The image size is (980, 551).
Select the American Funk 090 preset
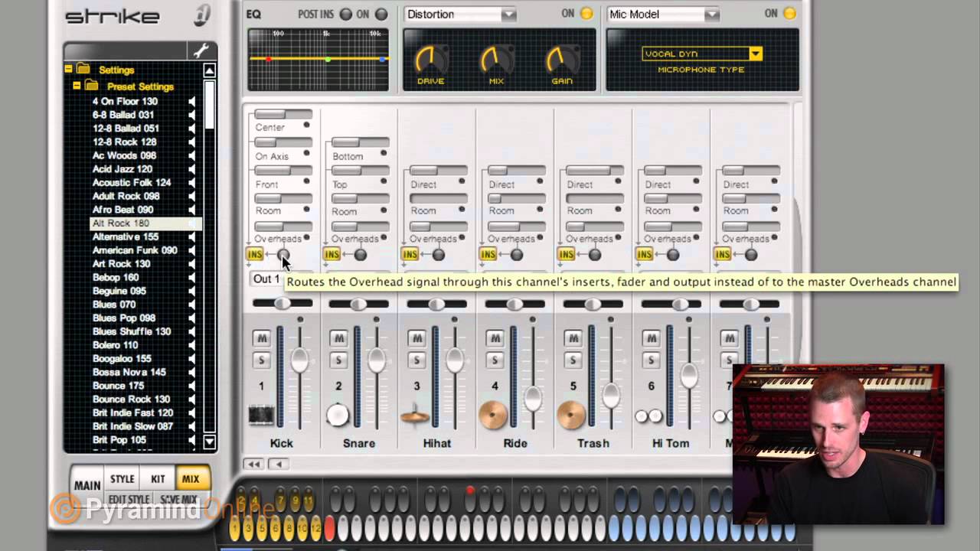(x=135, y=250)
